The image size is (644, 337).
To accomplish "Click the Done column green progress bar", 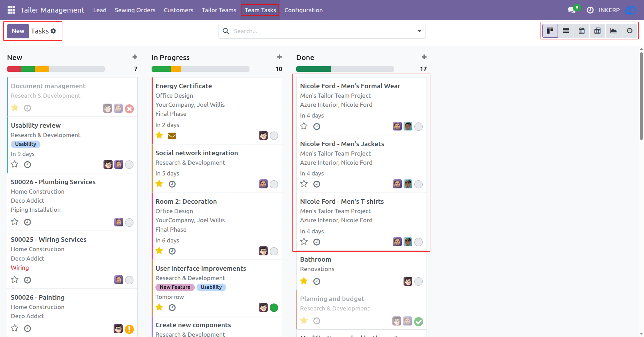I will (x=313, y=69).
